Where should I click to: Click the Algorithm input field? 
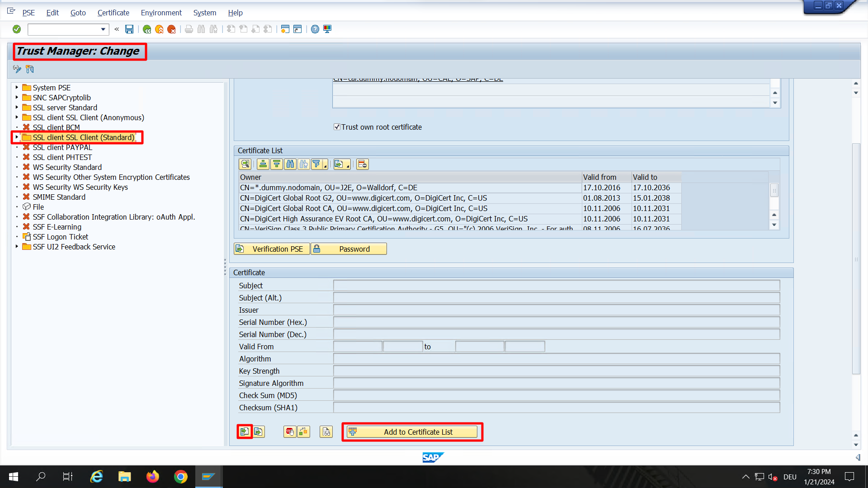556,359
